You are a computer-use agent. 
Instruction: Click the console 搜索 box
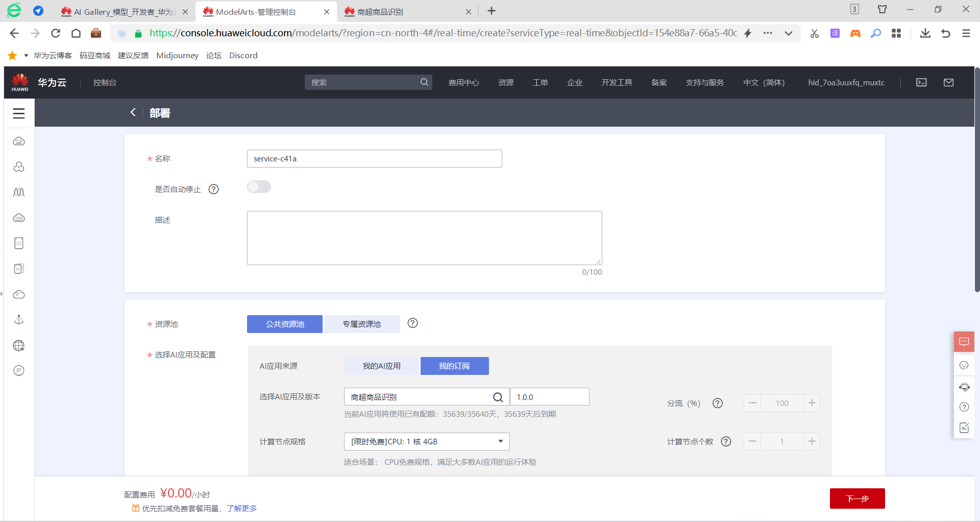tap(369, 82)
